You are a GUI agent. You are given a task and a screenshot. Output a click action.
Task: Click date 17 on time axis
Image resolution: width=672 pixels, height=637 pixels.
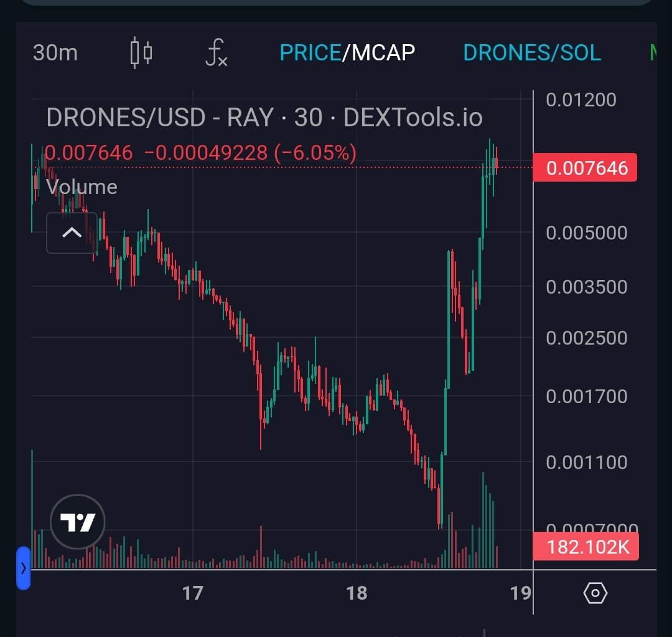[x=192, y=593]
